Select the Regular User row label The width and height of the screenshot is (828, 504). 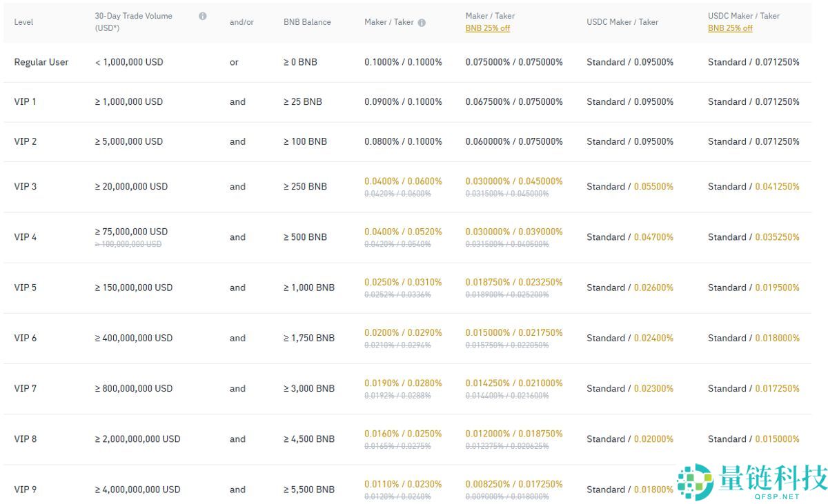pos(41,62)
